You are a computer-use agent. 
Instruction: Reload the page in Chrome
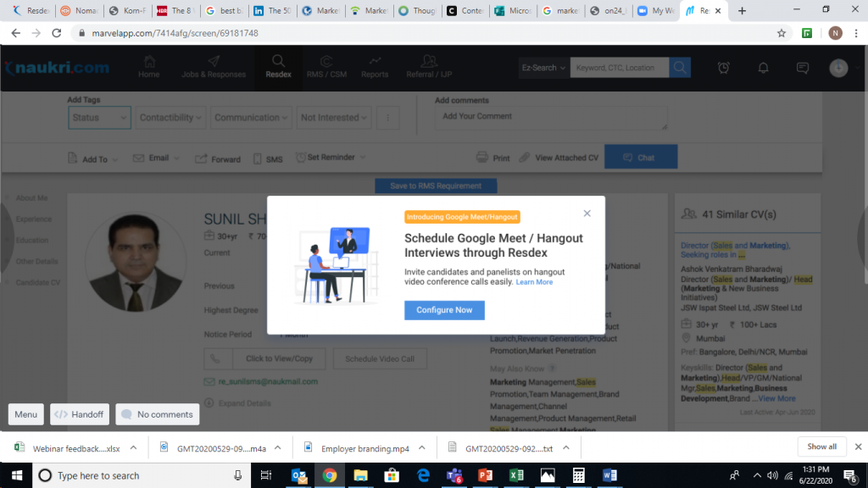pyautogui.click(x=57, y=33)
